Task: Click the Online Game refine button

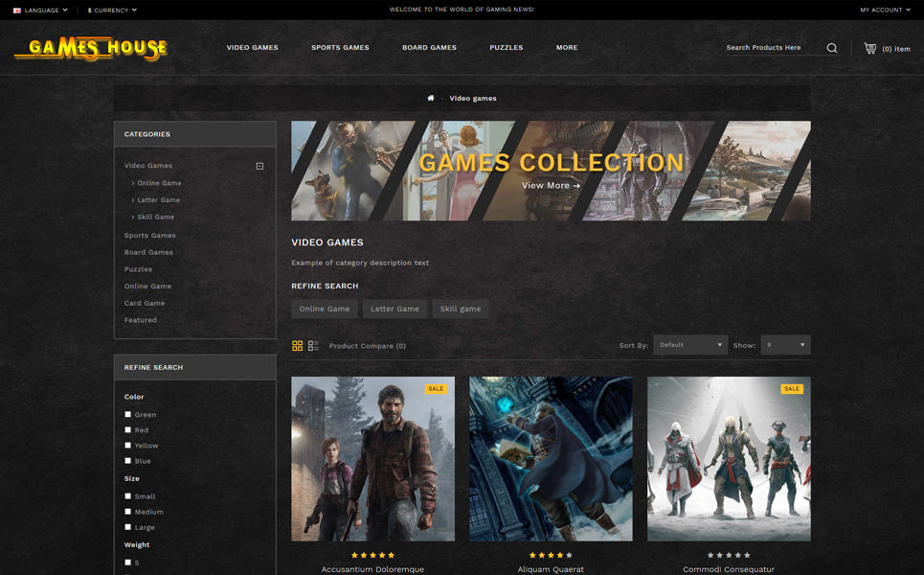Action: point(324,309)
